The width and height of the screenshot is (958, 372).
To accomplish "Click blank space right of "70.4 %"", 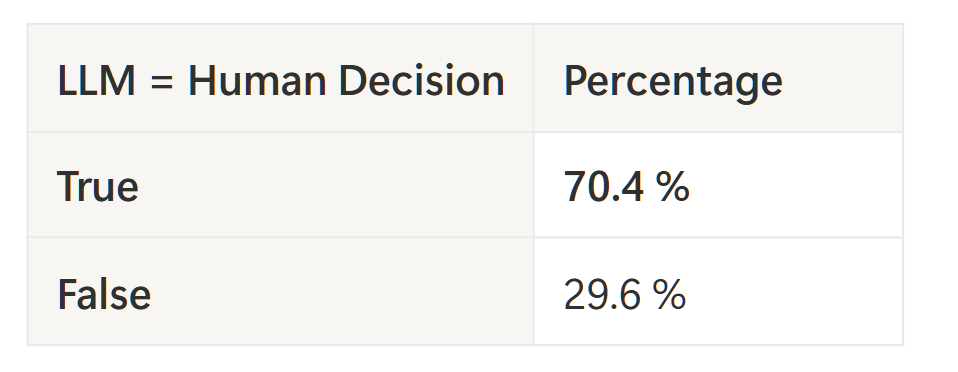I will coord(796,184).
